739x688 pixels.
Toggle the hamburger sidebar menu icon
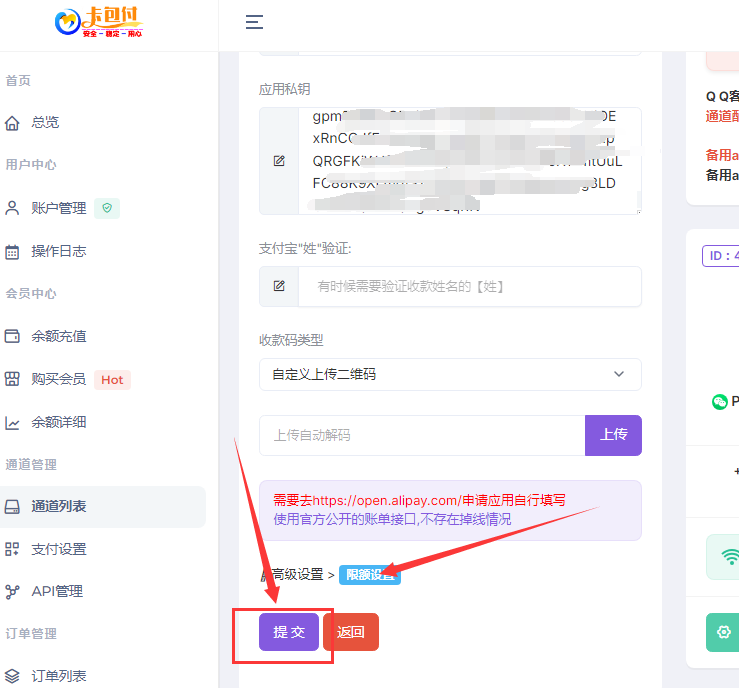point(255,22)
